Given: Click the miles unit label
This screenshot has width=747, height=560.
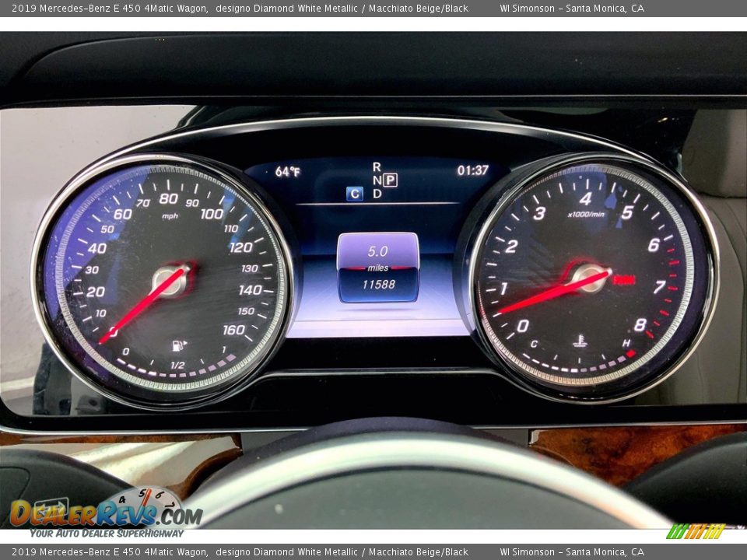Looking at the screenshot, I should pos(378,268).
